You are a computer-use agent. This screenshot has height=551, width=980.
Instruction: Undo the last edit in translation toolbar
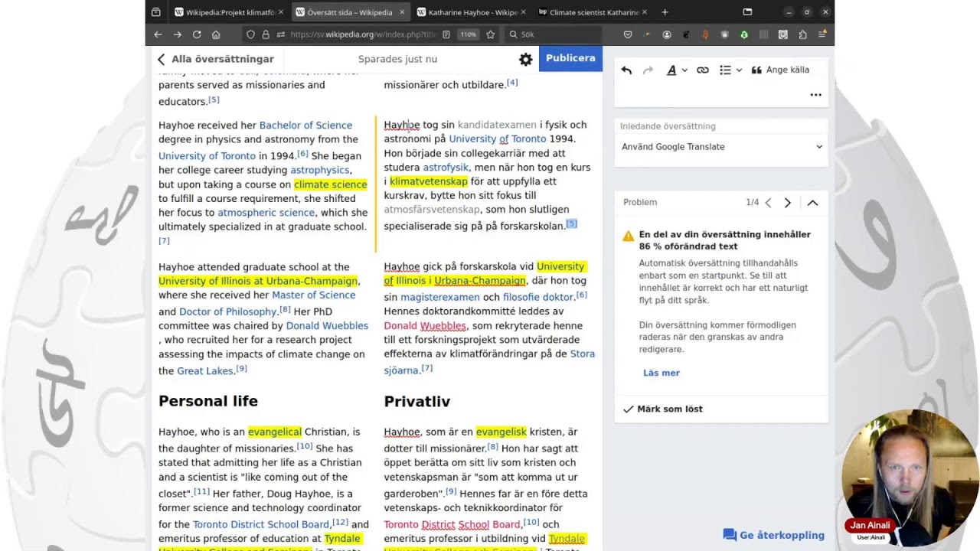626,70
